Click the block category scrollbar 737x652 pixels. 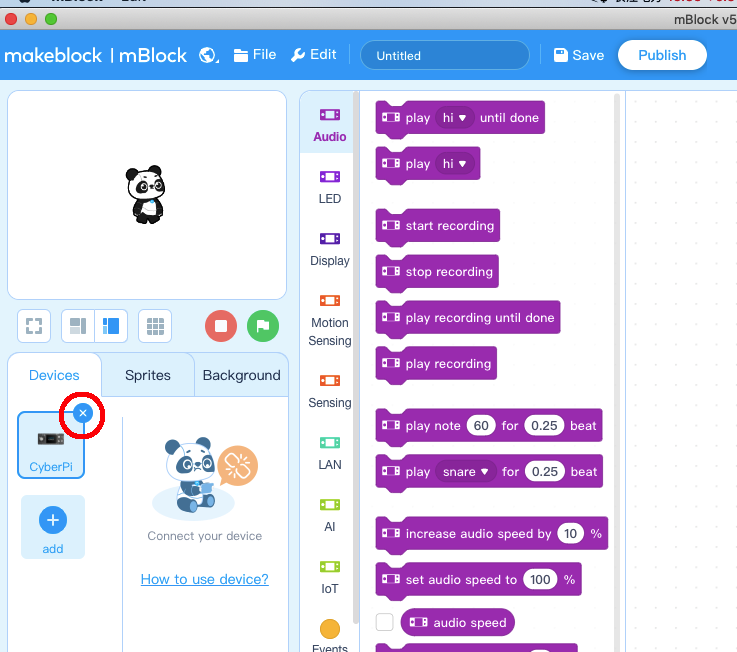pyautogui.click(x=356, y=358)
